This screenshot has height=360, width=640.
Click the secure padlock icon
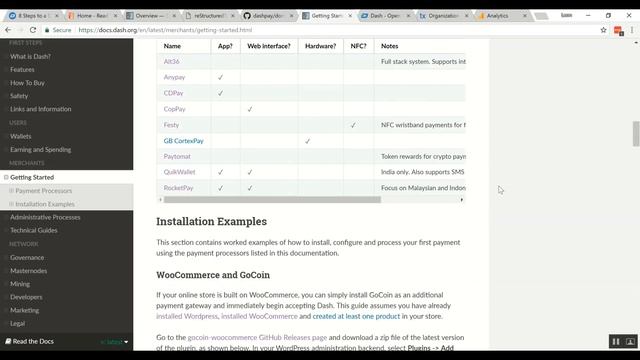pyautogui.click(x=47, y=30)
